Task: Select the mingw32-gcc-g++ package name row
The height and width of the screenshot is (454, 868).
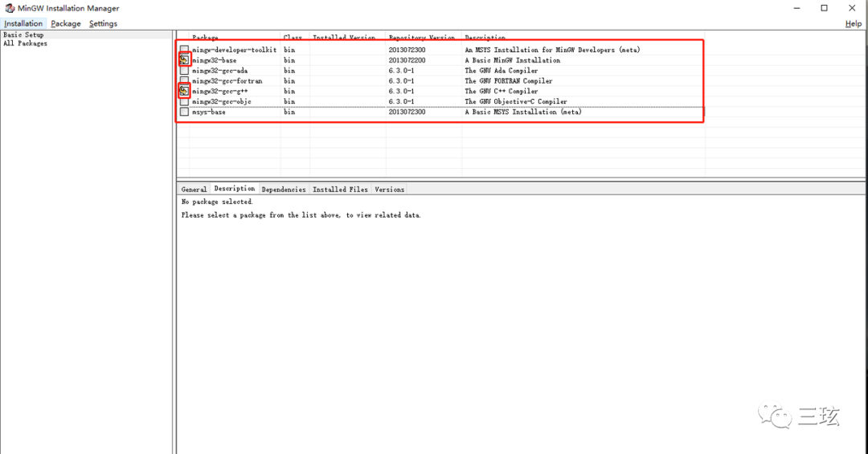Action: [x=219, y=92]
